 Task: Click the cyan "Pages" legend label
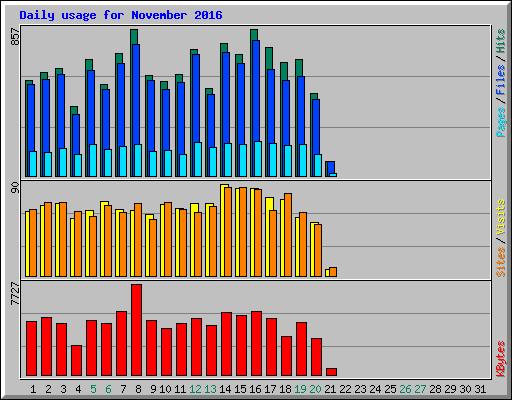pos(500,122)
